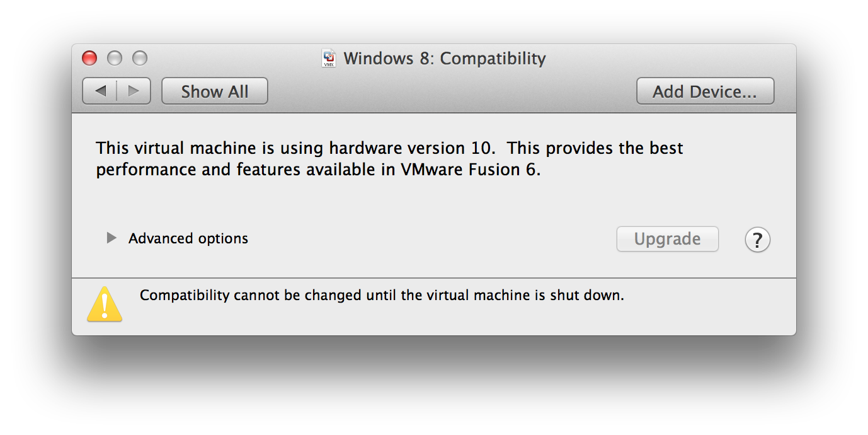
Task: Click the VMX document icon in title bar
Action: click(x=329, y=59)
